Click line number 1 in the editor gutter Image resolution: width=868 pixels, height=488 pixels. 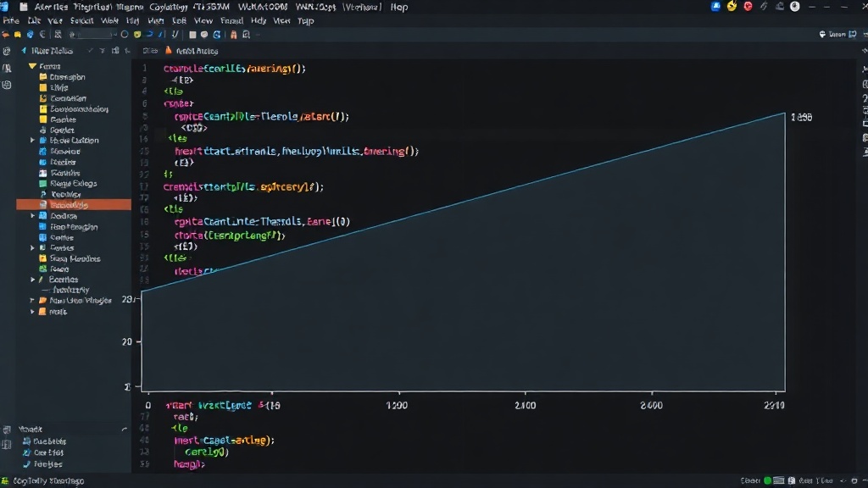click(x=144, y=69)
